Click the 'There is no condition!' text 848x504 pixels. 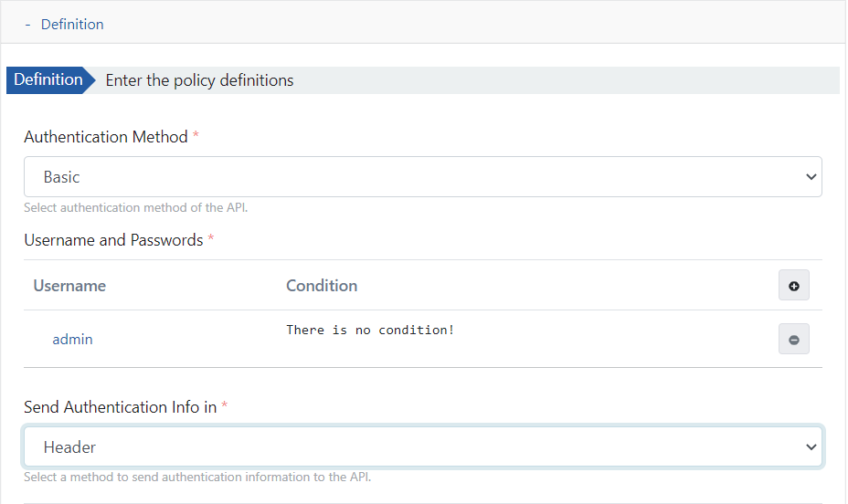[x=370, y=330]
